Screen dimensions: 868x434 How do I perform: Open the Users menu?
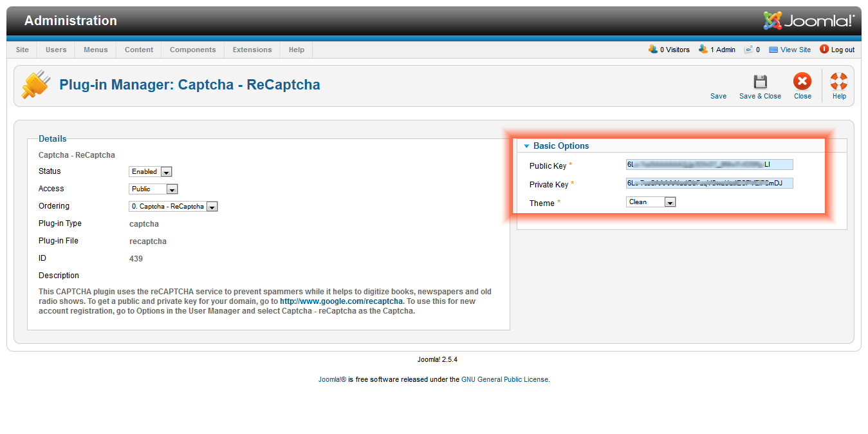pos(56,50)
